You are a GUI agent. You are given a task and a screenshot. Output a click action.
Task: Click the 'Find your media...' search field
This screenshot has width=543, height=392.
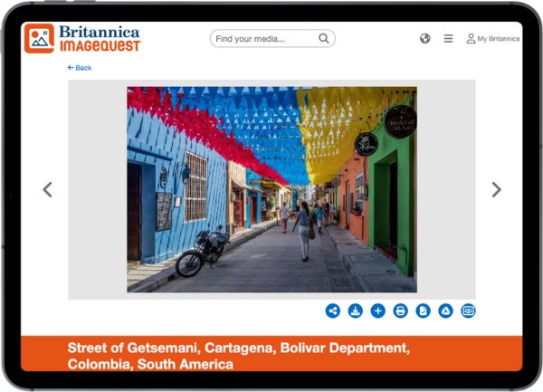pos(264,39)
